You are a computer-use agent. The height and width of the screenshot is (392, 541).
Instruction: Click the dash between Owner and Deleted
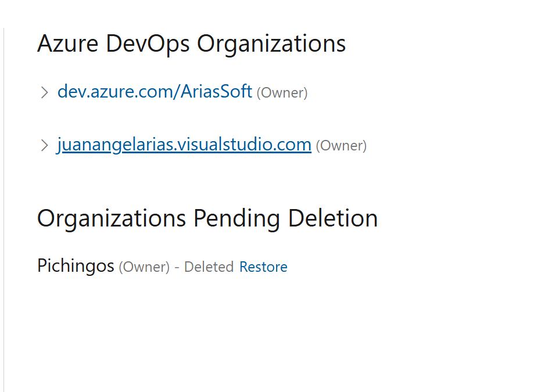177,267
